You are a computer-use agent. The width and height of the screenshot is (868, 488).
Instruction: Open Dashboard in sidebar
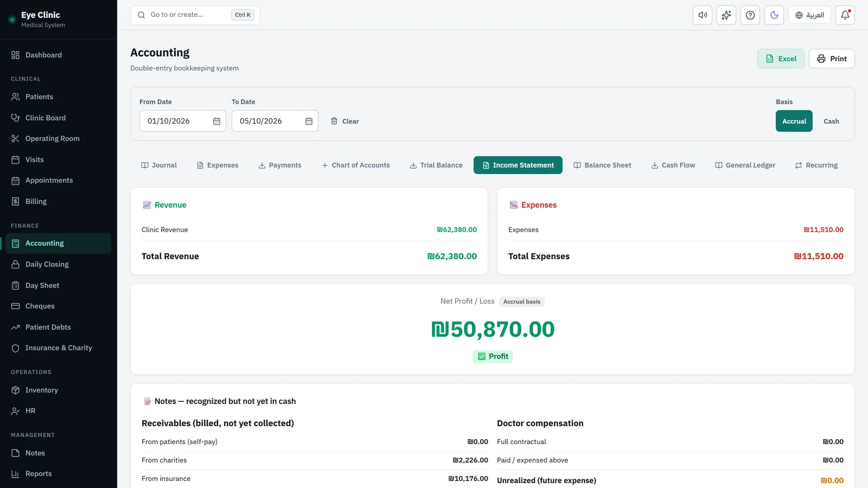[x=59, y=55]
